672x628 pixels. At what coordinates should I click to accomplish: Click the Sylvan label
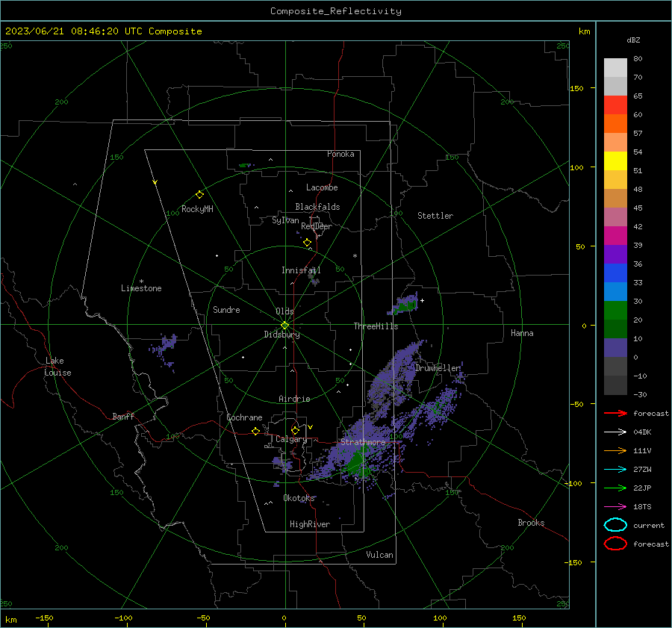[285, 220]
